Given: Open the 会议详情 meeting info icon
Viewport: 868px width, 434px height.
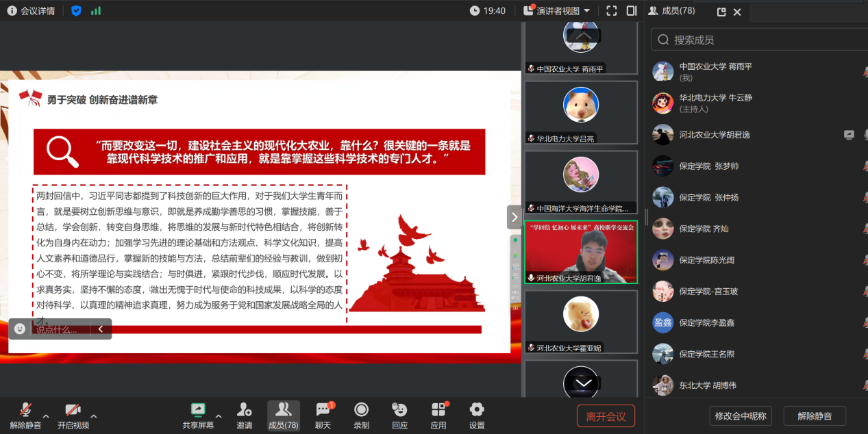Looking at the screenshot, I should 12,11.
